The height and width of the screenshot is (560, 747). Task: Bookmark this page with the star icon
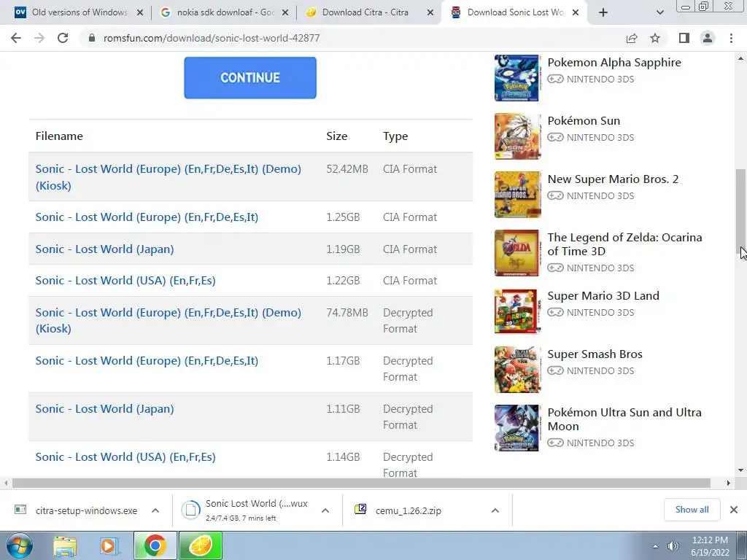(x=655, y=38)
